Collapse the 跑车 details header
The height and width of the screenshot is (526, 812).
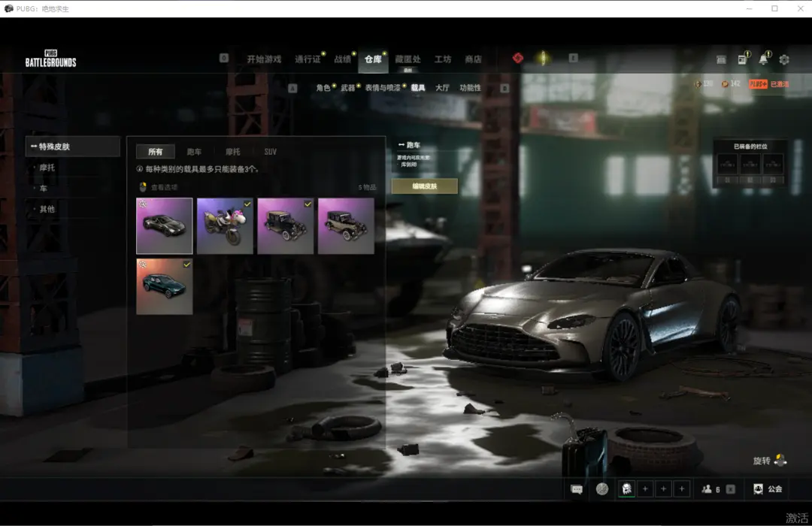coord(409,145)
